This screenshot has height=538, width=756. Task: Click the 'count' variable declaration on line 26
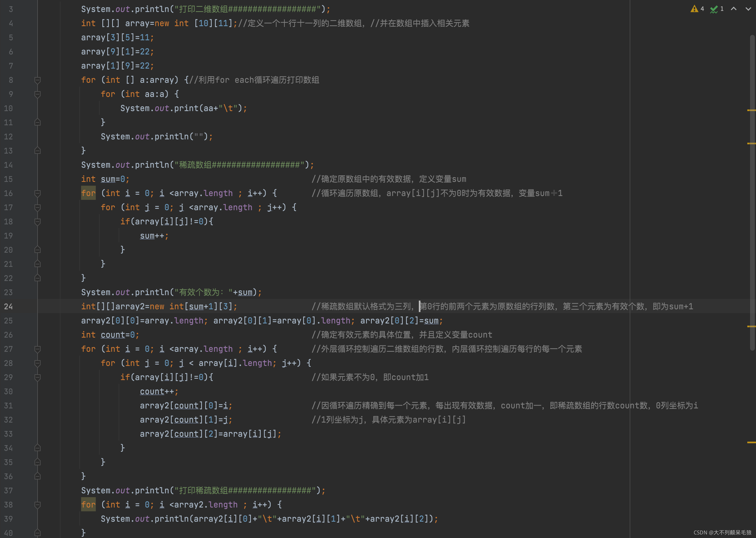click(113, 335)
